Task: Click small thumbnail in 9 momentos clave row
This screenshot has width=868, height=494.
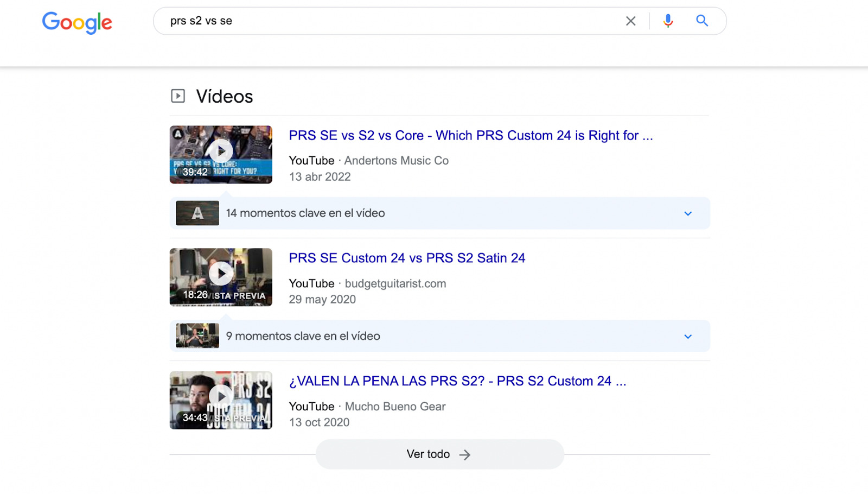Action: (197, 336)
